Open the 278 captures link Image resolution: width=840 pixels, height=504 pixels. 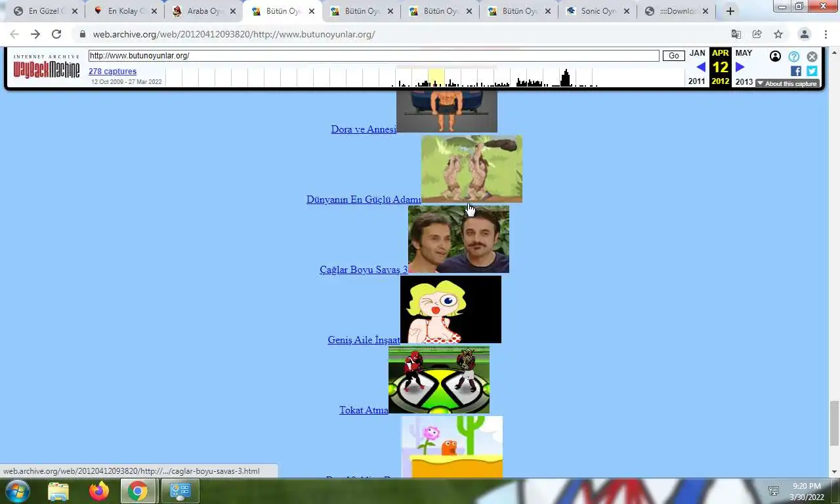pyautogui.click(x=112, y=72)
